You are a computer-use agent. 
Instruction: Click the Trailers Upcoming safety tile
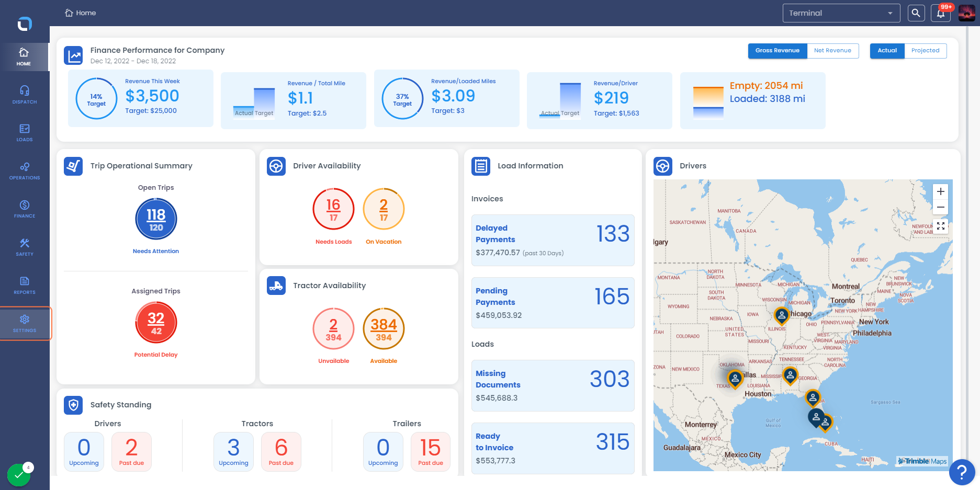pos(383,452)
